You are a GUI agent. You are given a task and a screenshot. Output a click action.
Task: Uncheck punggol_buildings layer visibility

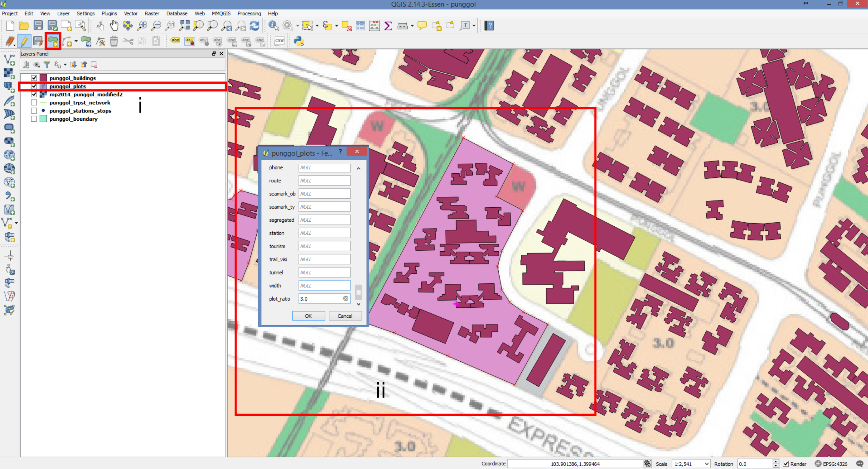click(34, 78)
